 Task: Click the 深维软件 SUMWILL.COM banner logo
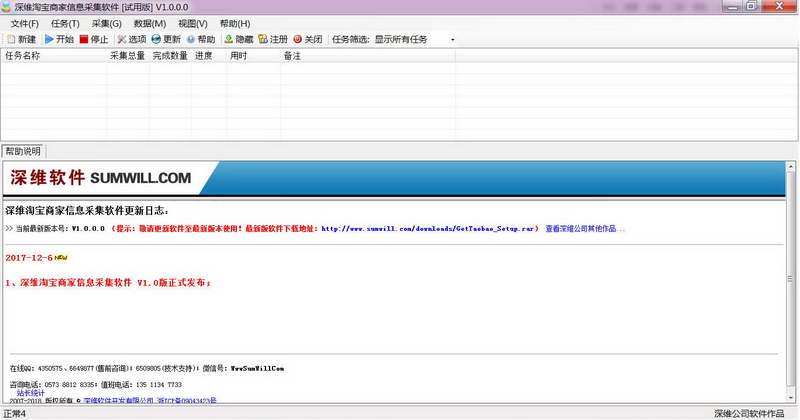click(x=101, y=178)
